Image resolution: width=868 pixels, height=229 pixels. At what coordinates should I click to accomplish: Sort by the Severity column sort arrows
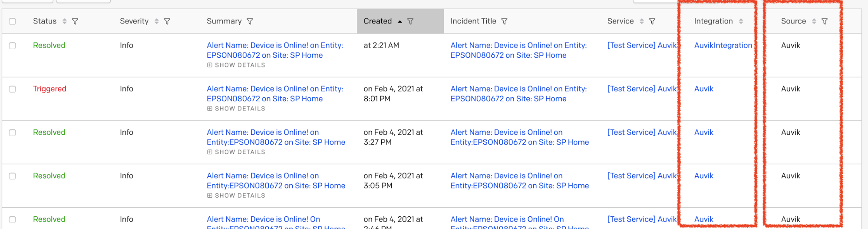[x=156, y=21]
